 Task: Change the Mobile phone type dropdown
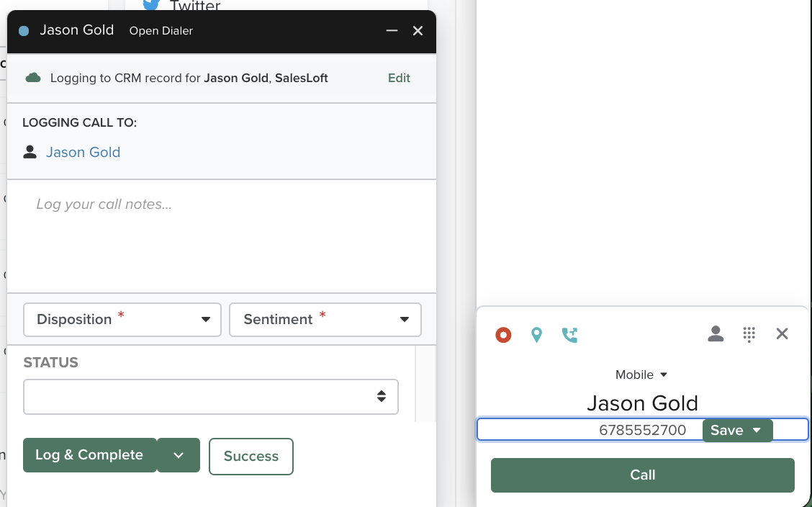point(641,374)
